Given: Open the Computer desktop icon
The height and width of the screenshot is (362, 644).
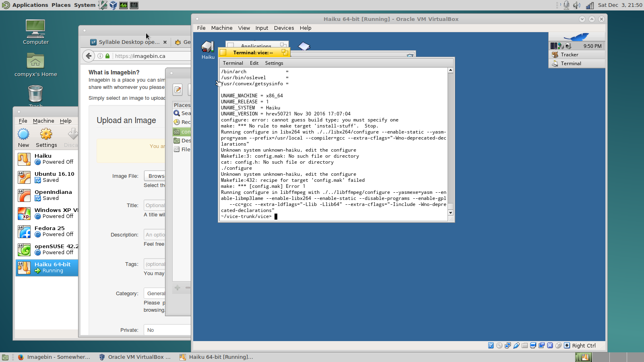Looking at the screenshot, I should pos(35,32).
